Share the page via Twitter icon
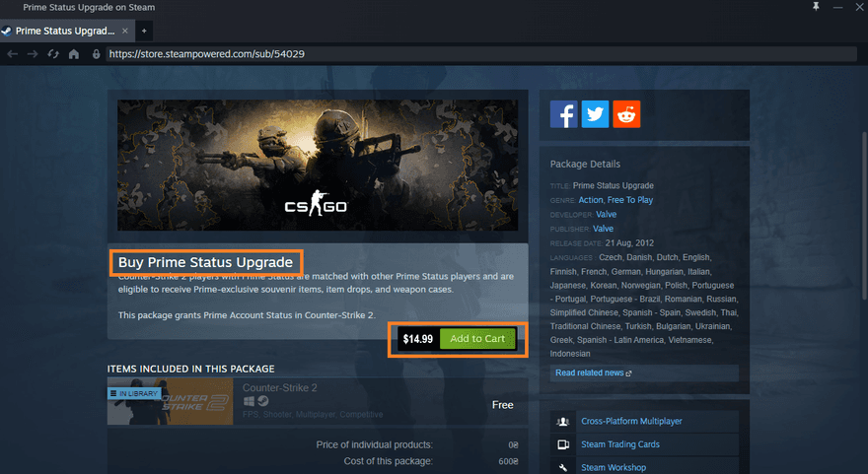This screenshot has width=868, height=474. pyautogui.click(x=595, y=114)
